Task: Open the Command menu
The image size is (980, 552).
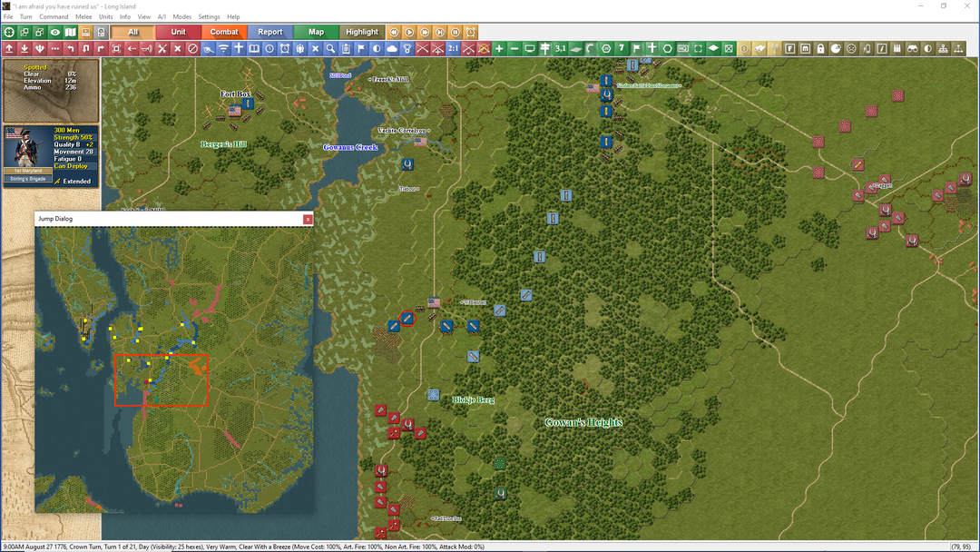Action: [x=54, y=17]
